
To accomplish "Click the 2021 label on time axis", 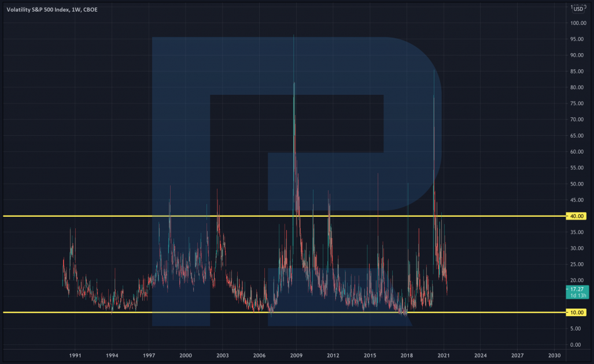I will [444, 355].
